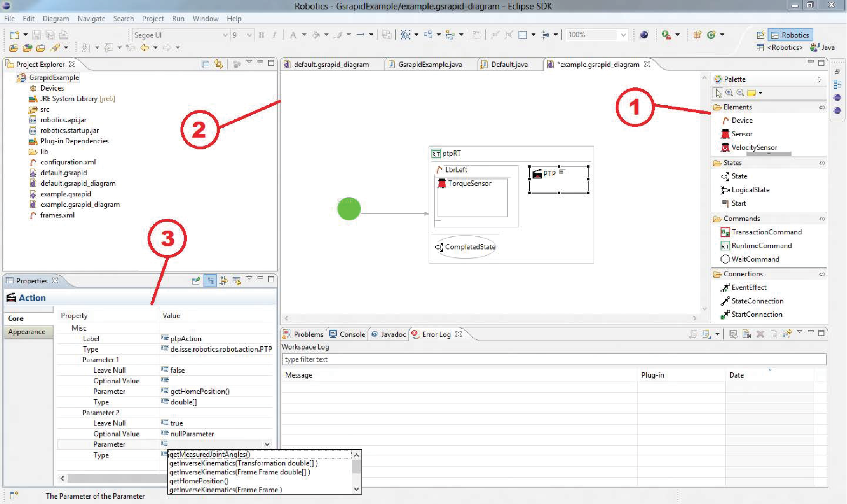
Task: Choose getHomePosition() from the dropdown list
Action: (198, 481)
